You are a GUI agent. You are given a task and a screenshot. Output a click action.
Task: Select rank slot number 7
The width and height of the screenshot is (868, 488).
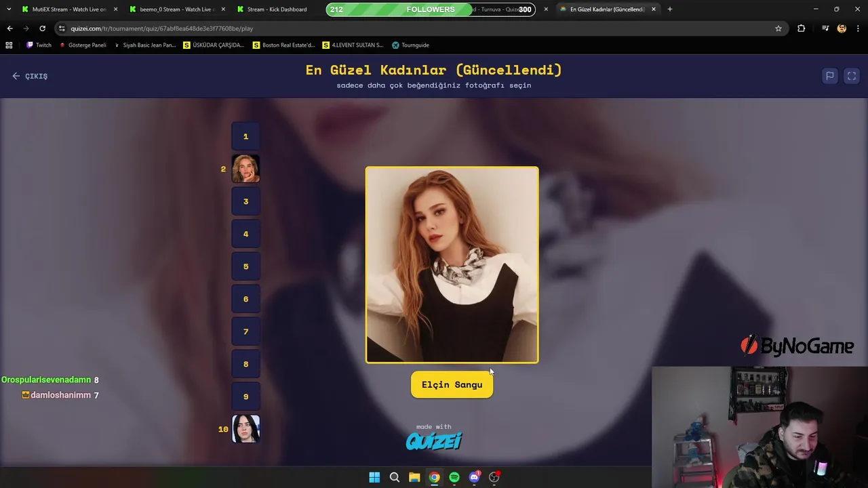point(245,331)
